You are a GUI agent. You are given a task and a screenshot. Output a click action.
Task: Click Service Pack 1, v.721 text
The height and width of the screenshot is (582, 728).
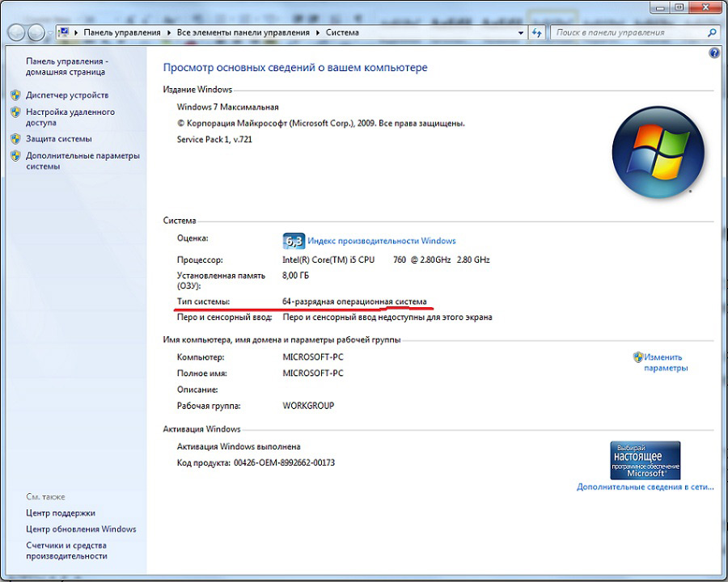(214, 139)
